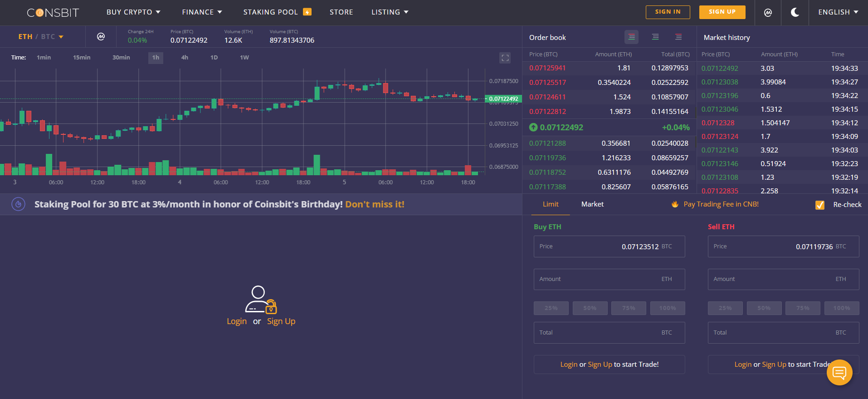
Task: Select ask price 0.07122812 in order book
Action: (x=547, y=112)
